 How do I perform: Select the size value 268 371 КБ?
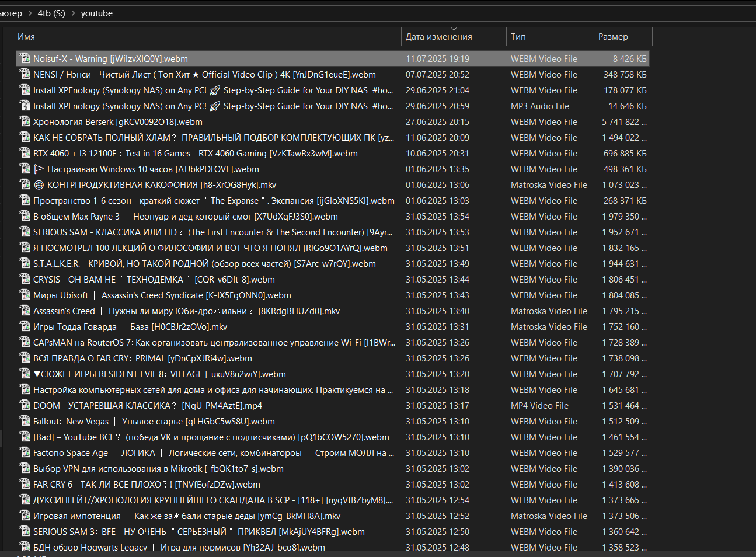[625, 200]
